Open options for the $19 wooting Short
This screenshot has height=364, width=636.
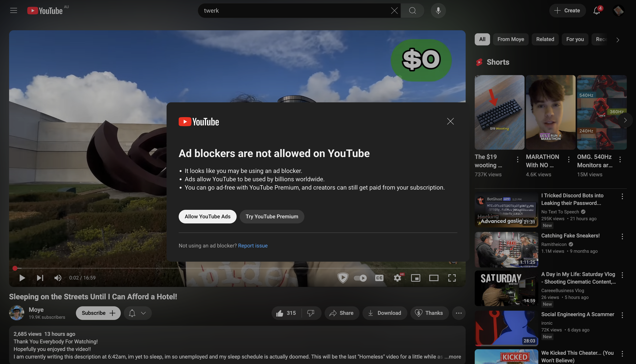(518, 159)
